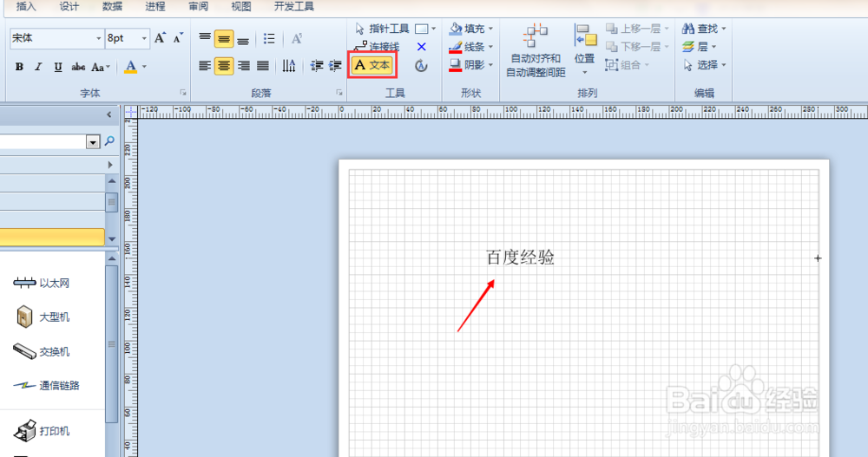Open View 视图 tab
The height and width of the screenshot is (457, 868).
(240, 7)
